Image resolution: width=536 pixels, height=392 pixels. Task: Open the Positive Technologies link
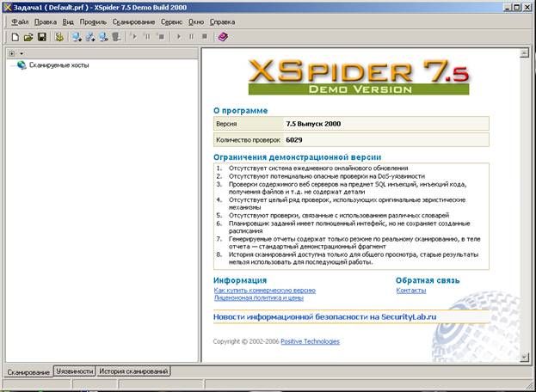[310, 341]
